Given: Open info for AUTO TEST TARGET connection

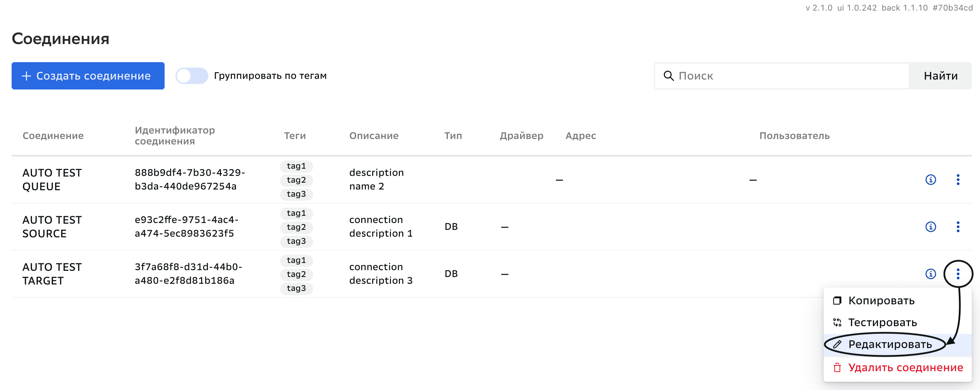Looking at the screenshot, I should 930,274.
